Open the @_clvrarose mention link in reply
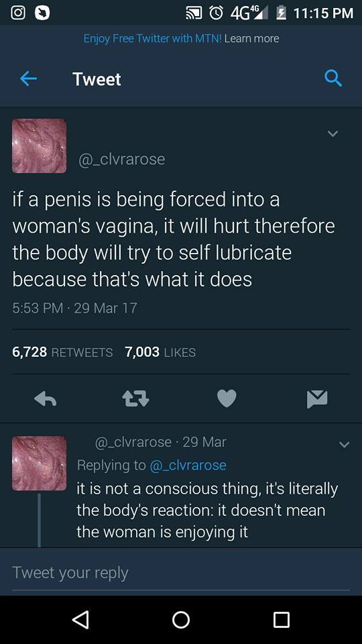The height and width of the screenshot is (644, 362). point(188,466)
